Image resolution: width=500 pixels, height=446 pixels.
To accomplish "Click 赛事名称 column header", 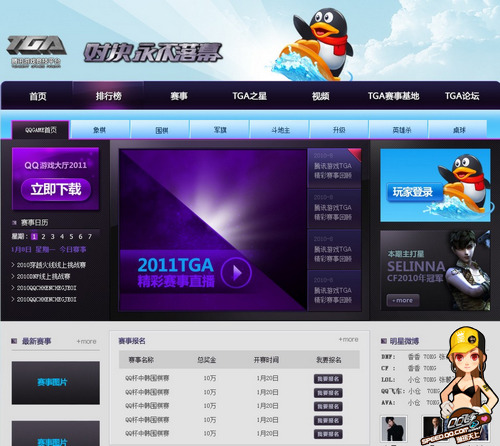I will [141, 360].
